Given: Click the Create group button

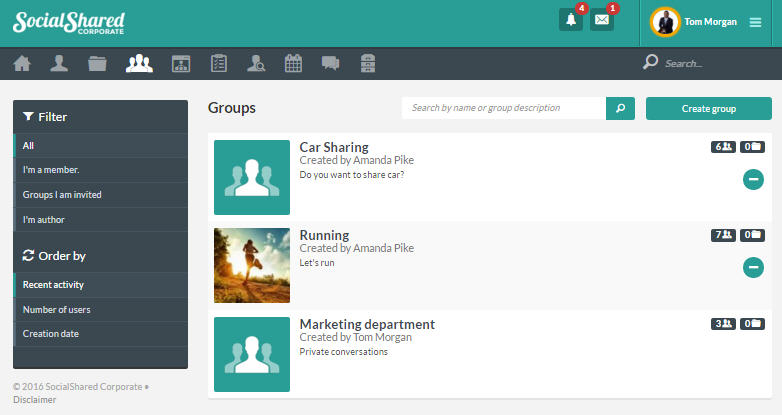Looking at the screenshot, I should click(709, 108).
